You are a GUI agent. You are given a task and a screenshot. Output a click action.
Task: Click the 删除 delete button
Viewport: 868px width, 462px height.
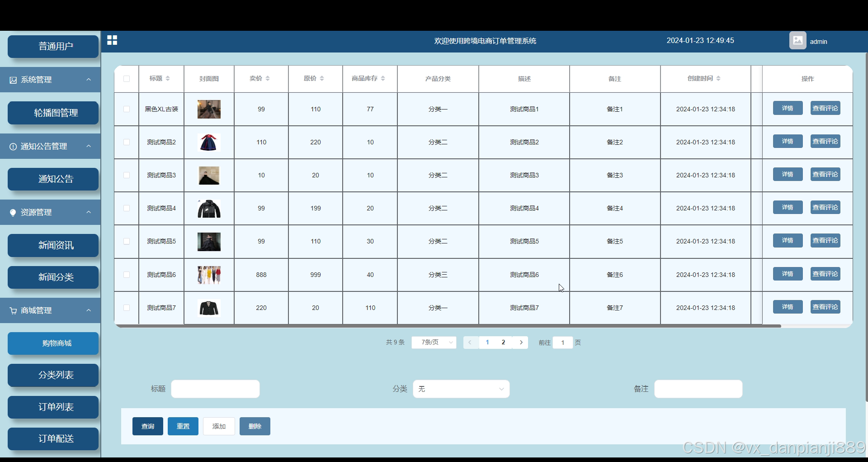(x=255, y=426)
